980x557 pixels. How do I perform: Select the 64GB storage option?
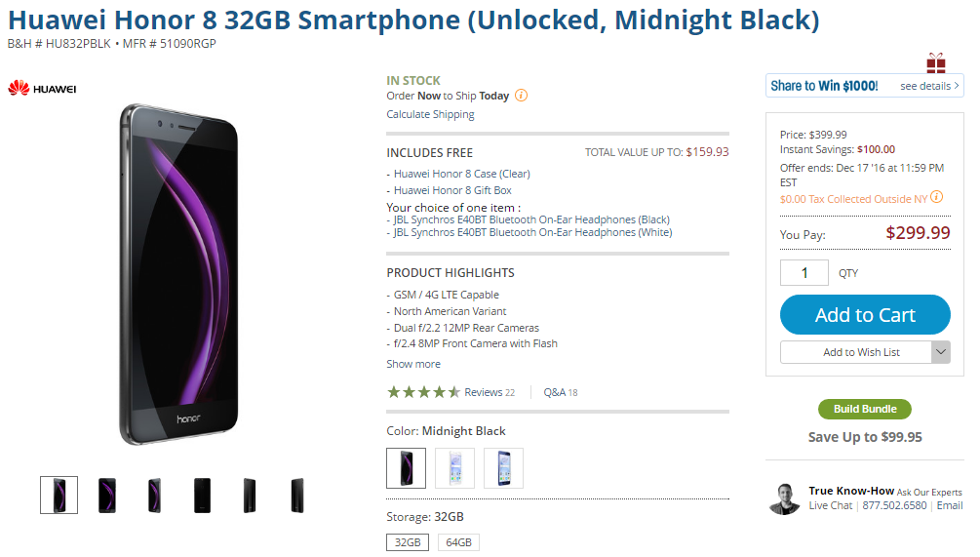(458, 543)
